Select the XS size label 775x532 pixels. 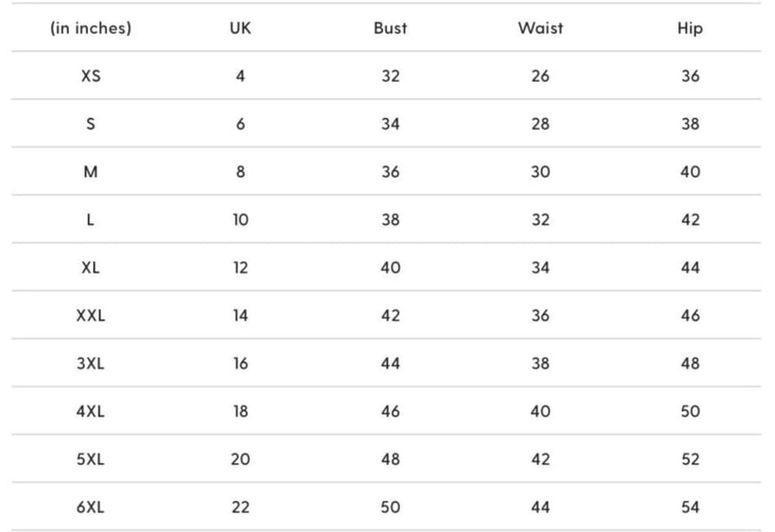click(x=91, y=76)
